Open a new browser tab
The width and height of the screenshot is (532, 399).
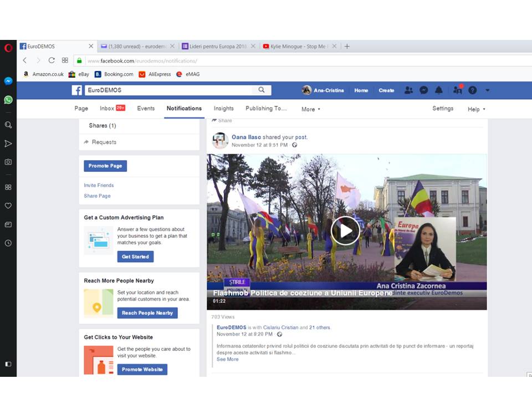click(347, 46)
